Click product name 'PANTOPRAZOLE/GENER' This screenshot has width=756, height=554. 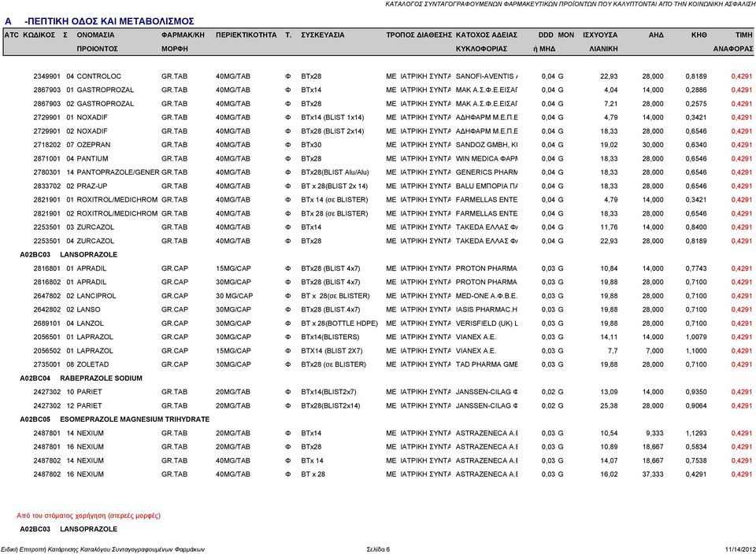coord(118,172)
